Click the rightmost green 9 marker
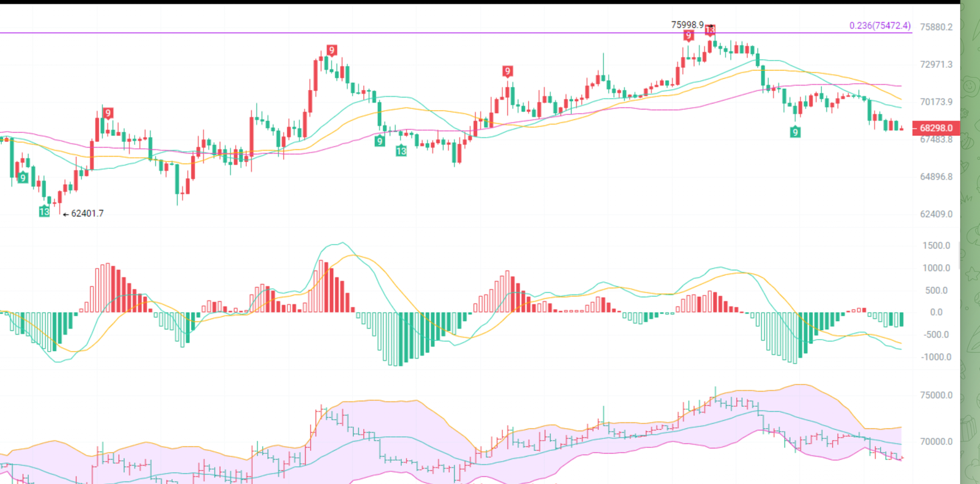 click(x=795, y=132)
